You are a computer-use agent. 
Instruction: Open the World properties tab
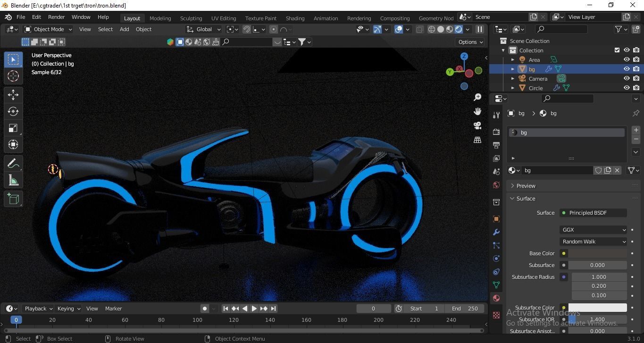click(x=496, y=185)
